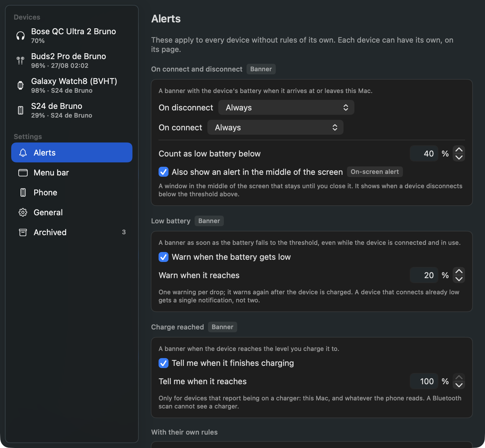Screen dimensions: 485x448
Task: Raise the 'Warn when it reaches' value
Action: click(459, 271)
